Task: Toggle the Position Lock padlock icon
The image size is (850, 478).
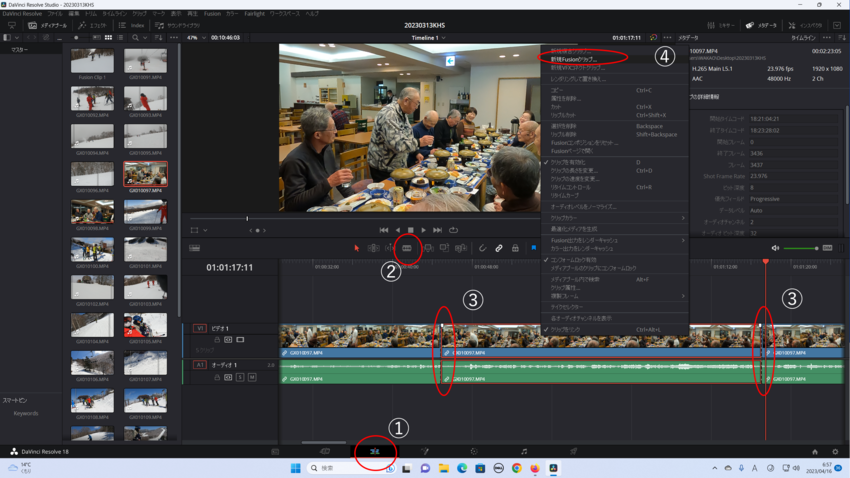Action: (x=516, y=248)
